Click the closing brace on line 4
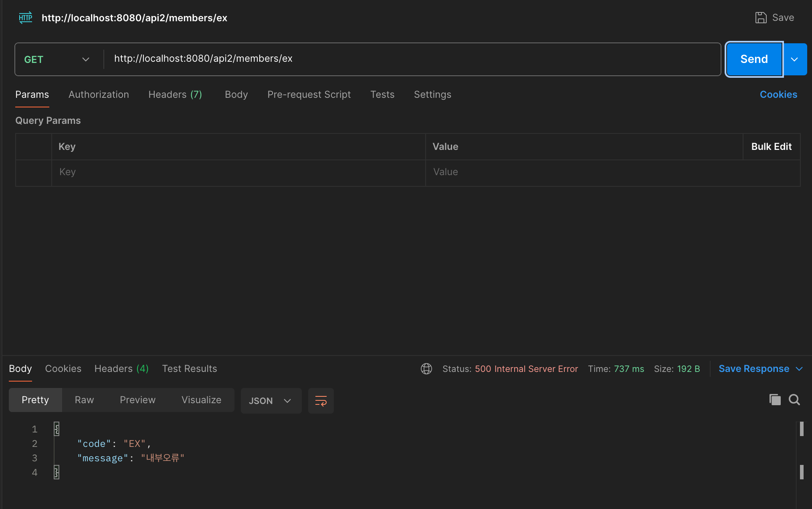Screen dimensions: 812x509 click(57, 473)
